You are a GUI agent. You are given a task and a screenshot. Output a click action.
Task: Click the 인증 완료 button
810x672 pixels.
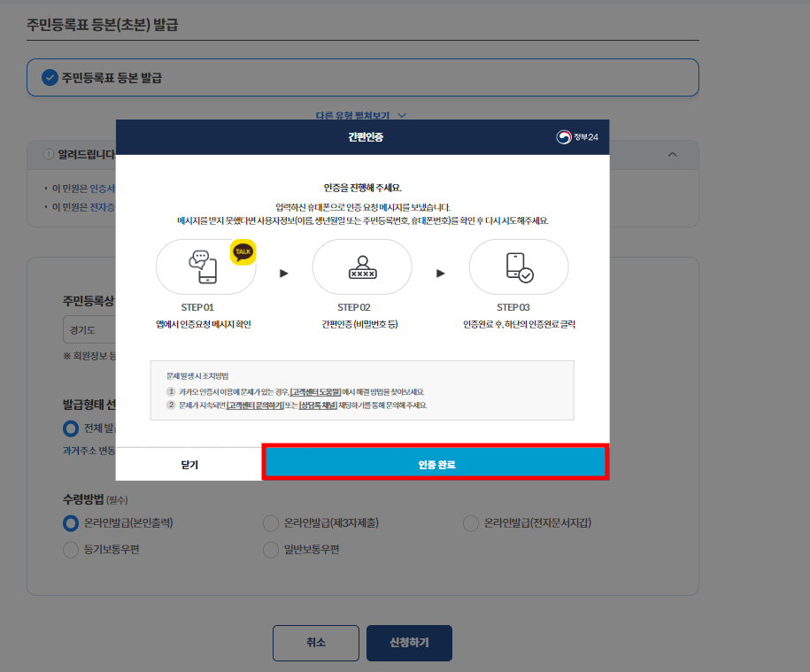[435, 463]
